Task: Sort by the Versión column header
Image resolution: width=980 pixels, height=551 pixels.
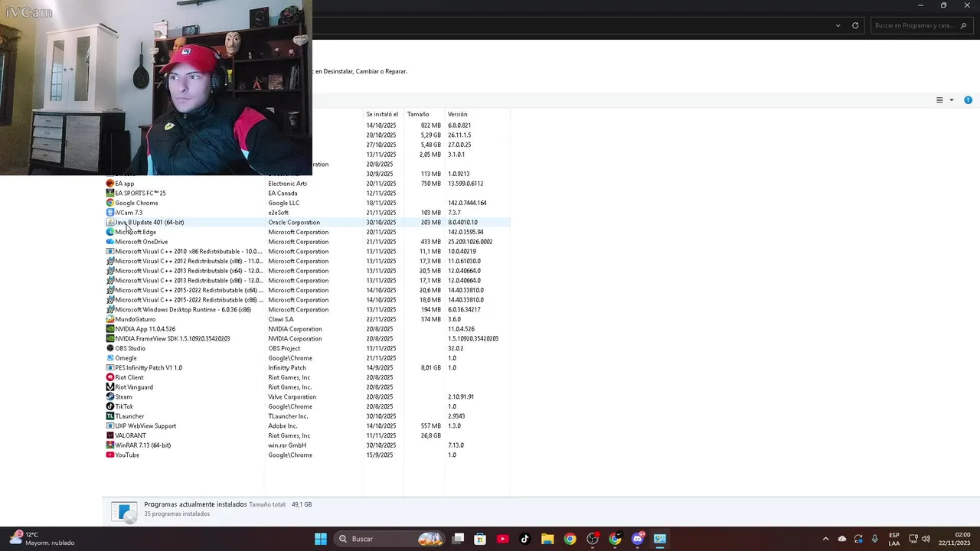Action: [477, 114]
